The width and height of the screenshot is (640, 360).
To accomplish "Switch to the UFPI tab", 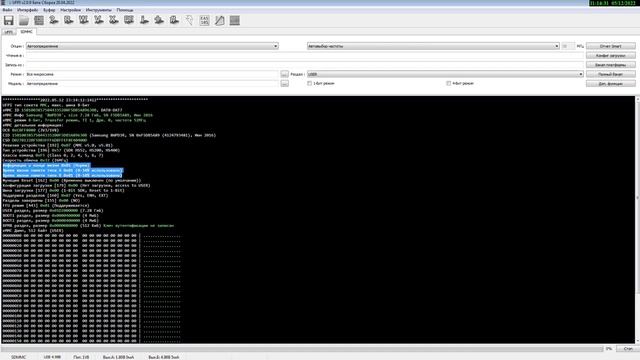I will (x=9, y=32).
